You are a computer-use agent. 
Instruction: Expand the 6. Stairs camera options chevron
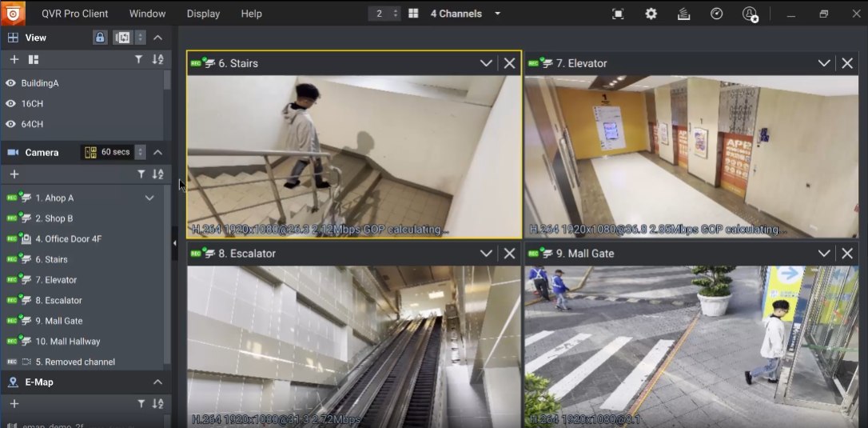click(485, 63)
